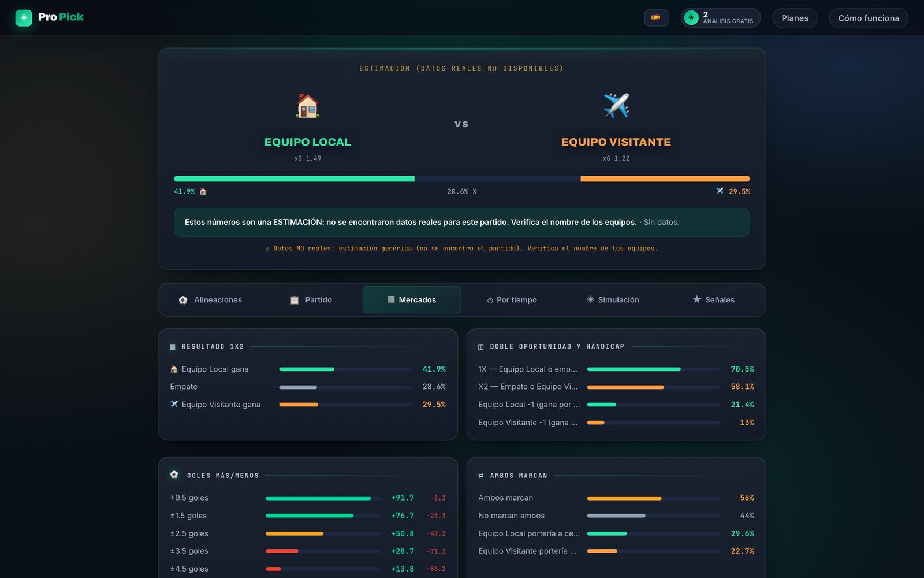This screenshot has width=924, height=578.
Task: Click the 28.6% X draw label
Action: click(x=462, y=191)
